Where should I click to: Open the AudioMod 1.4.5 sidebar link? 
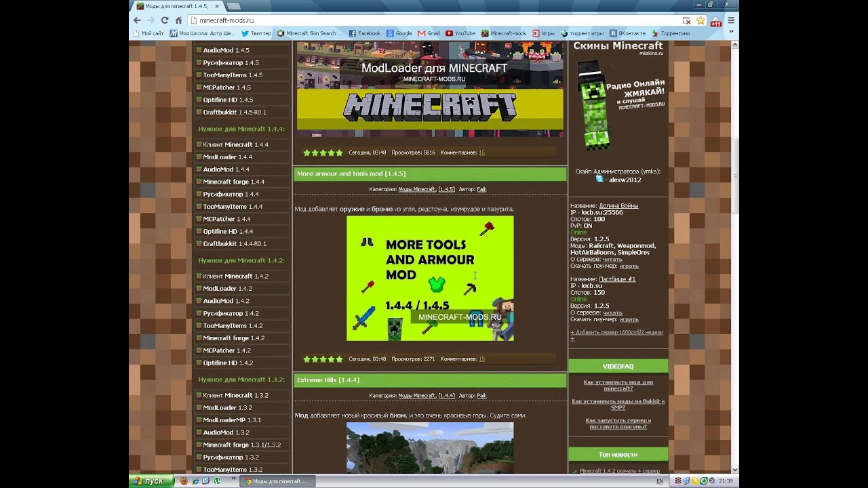[x=226, y=50]
